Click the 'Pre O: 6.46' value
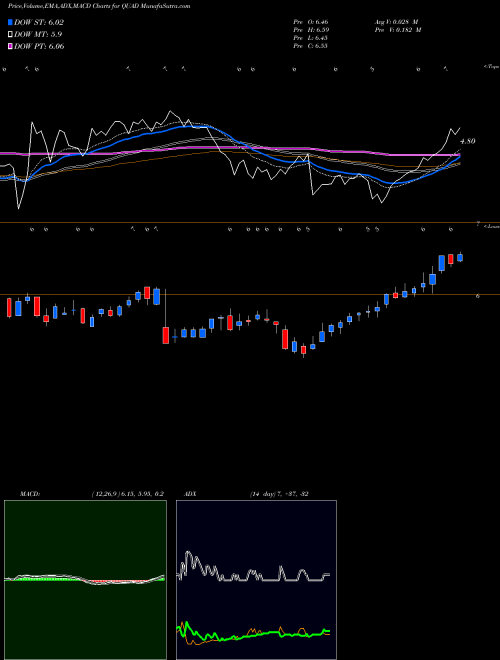 [x=311, y=22]
